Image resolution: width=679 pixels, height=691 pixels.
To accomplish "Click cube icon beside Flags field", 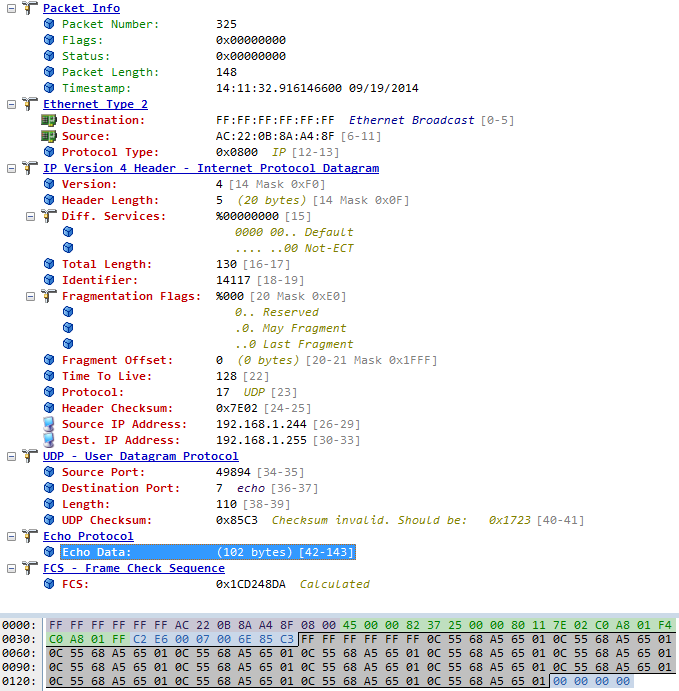I will point(49,40).
